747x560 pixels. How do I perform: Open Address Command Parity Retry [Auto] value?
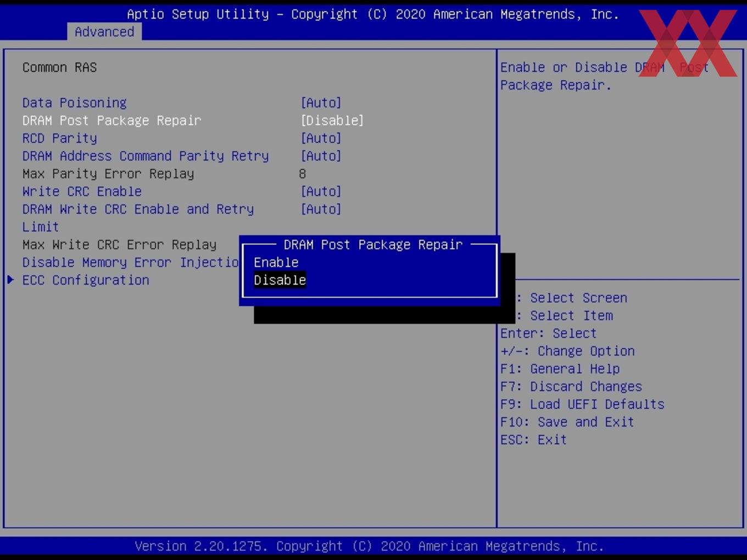(x=321, y=156)
